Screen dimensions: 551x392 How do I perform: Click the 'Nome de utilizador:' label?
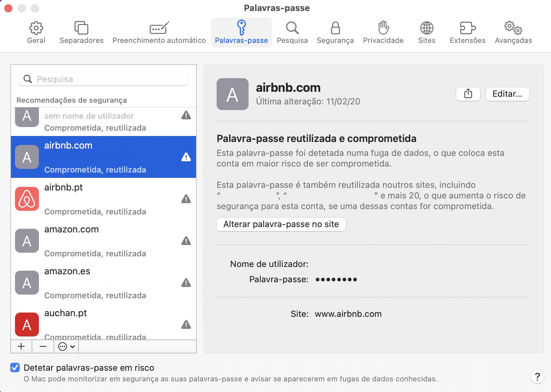click(x=269, y=264)
